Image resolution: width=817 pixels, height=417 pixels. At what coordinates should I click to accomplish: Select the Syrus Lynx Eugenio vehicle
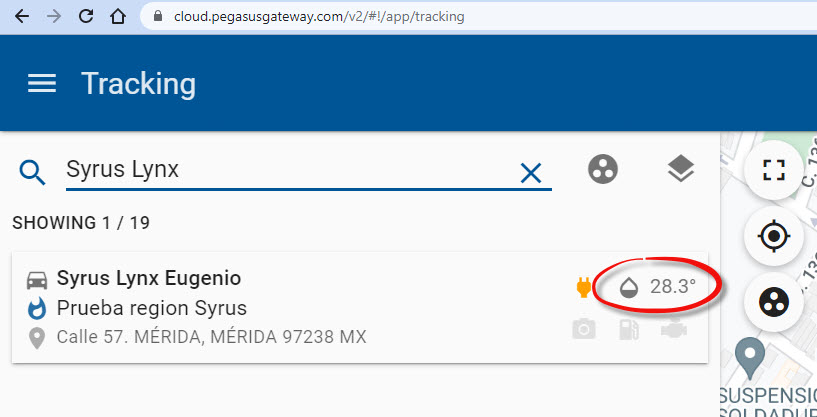(149, 278)
